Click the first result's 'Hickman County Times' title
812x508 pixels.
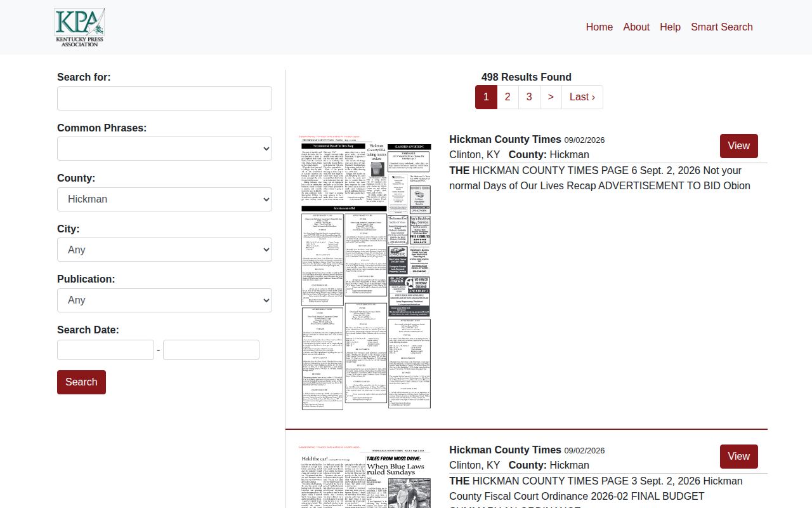coord(505,139)
